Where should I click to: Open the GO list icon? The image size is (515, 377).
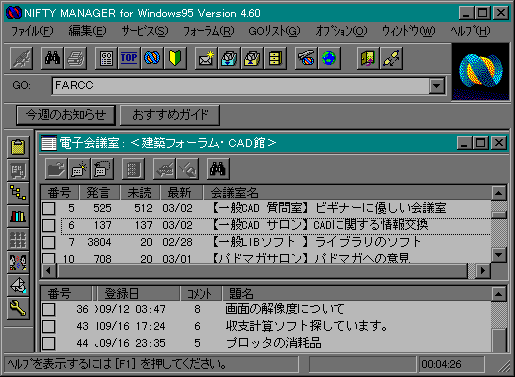106,58
